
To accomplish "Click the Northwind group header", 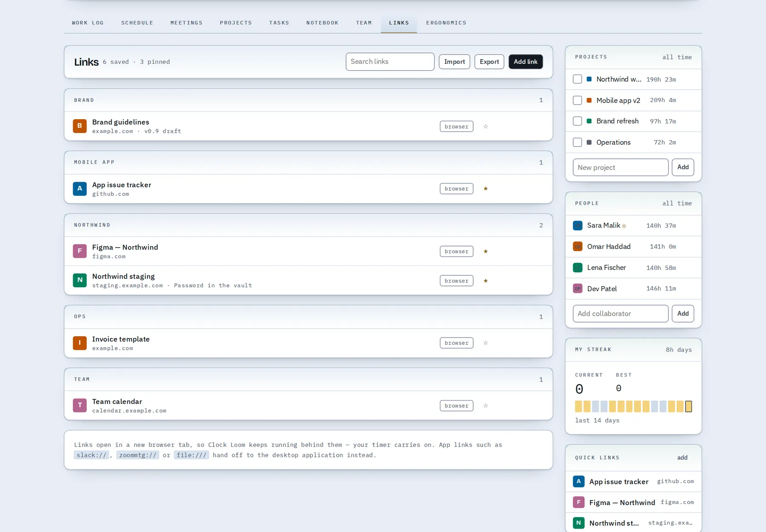I will [309, 225].
